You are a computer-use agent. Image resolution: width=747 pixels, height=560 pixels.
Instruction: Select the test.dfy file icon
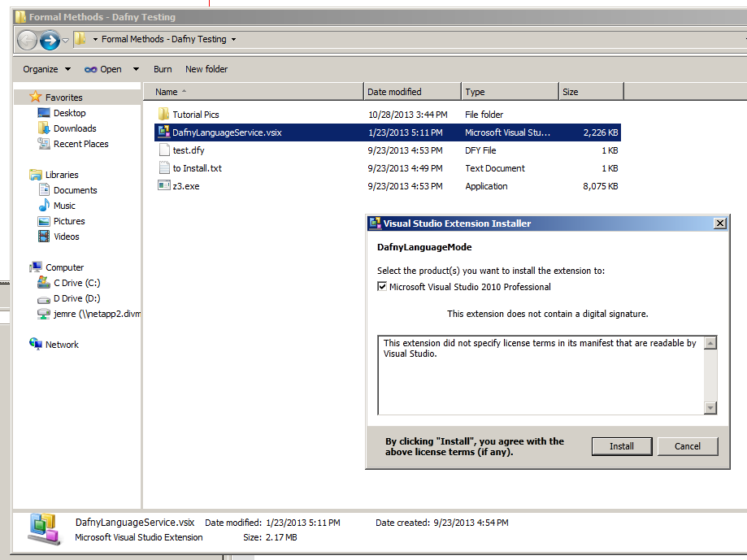(x=164, y=150)
